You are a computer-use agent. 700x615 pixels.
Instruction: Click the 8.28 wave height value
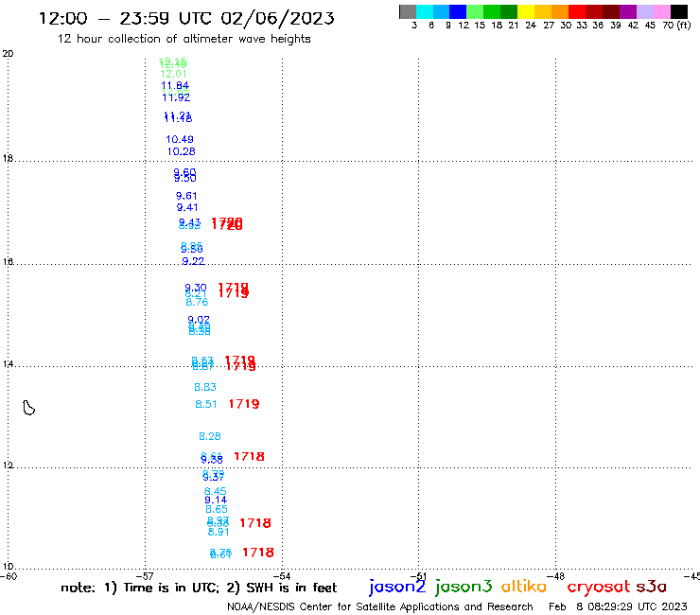coord(210,436)
